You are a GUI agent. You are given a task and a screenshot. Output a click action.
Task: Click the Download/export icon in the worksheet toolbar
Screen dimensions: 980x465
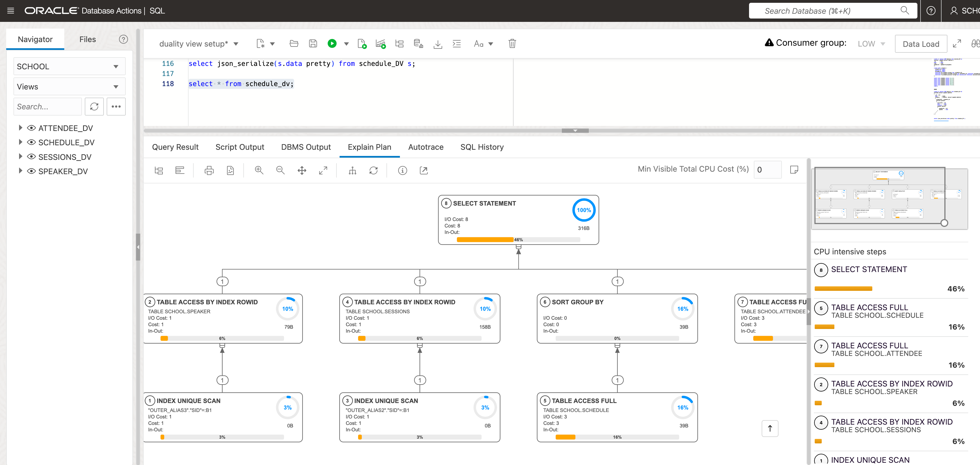click(x=438, y=43)
